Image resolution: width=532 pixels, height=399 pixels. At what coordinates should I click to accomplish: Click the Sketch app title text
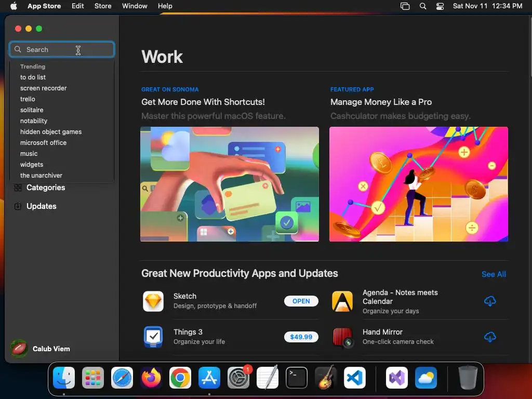185,296
